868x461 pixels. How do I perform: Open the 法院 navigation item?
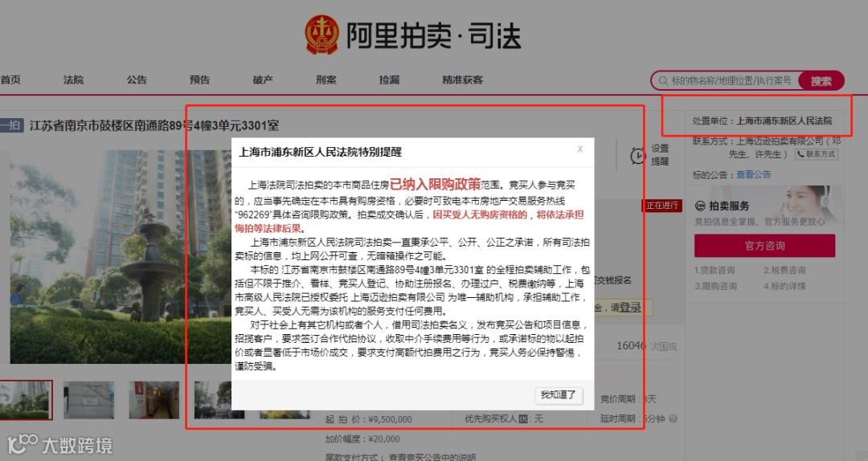(x=74, y=80)
